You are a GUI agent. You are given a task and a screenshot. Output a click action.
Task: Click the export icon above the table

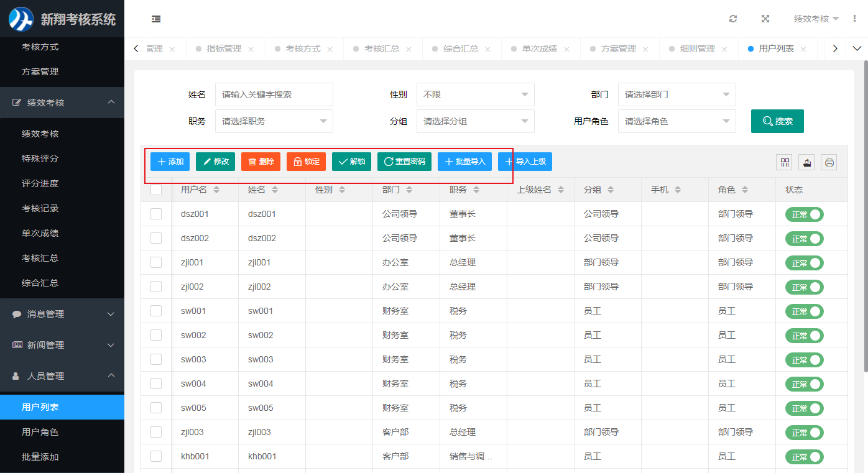tap(806, 162)
